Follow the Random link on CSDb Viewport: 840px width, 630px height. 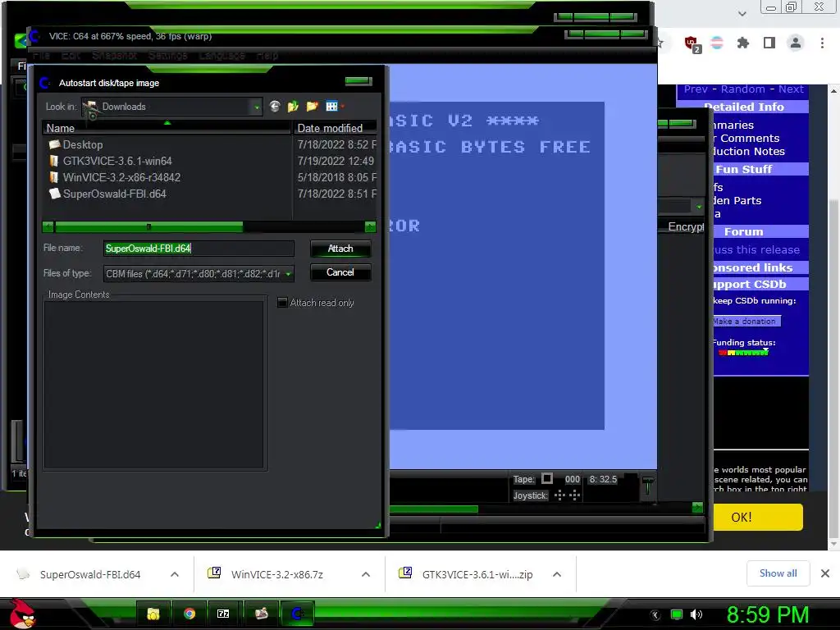742,89
